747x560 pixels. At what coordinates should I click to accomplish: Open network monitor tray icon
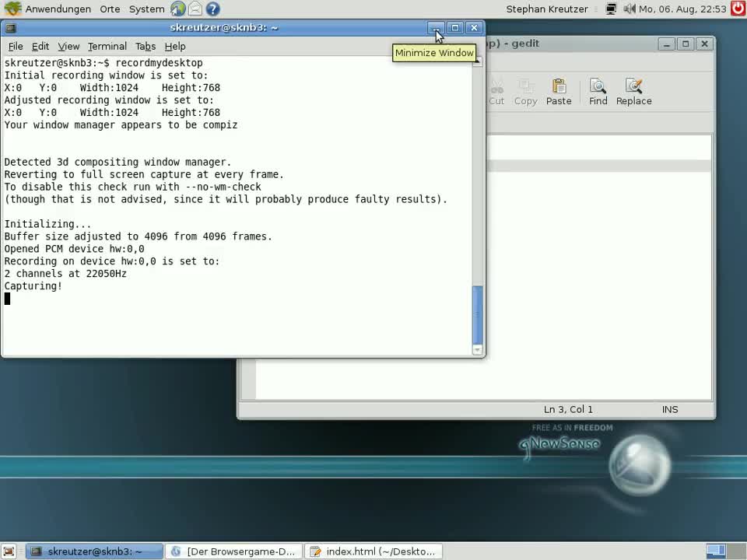coord(611,9)
